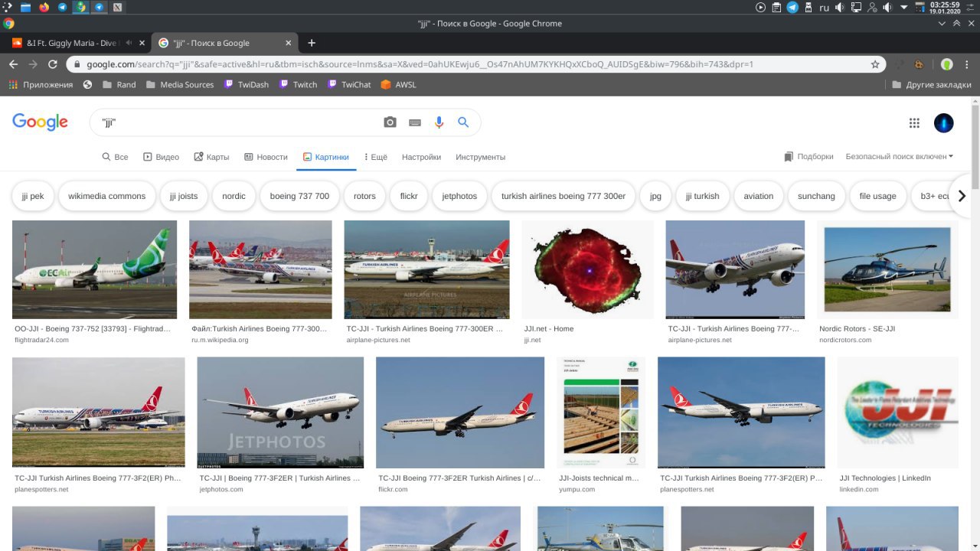Select the 'jji pek' suggestion chip
The image size is (980, 551).
pyautogui.click(x=33, y=196)
